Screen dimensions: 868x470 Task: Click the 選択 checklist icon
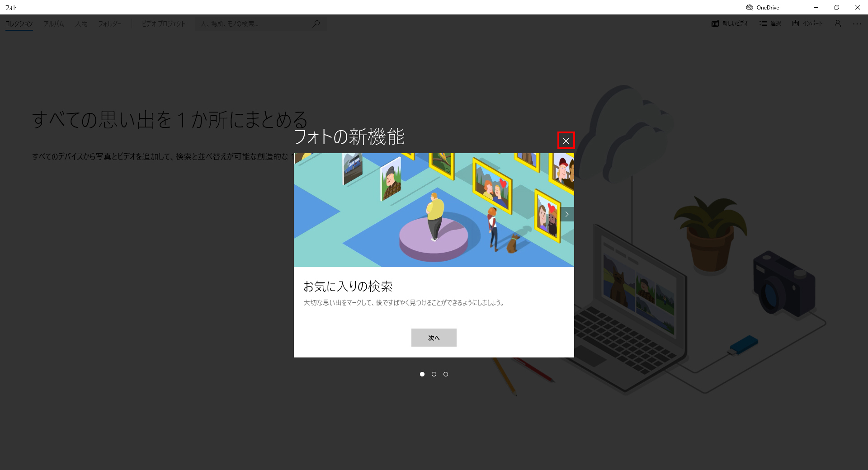[x=763, y=23]
